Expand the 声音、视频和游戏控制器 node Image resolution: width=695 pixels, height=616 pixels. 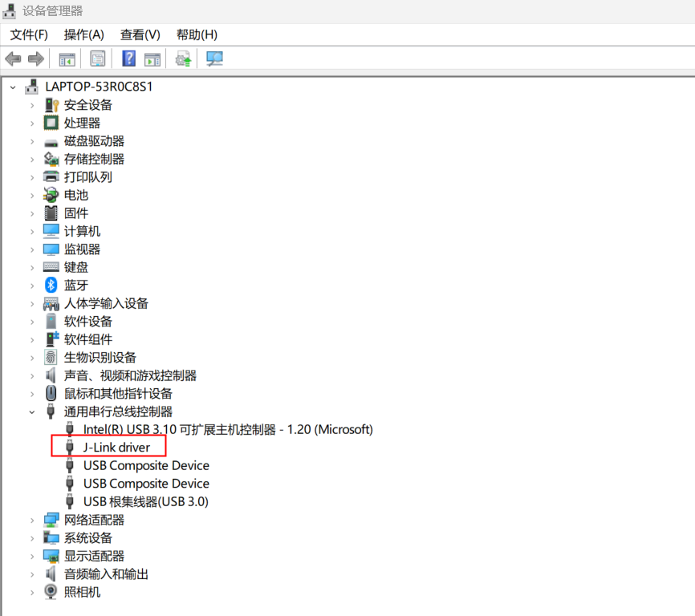(32, 376)
